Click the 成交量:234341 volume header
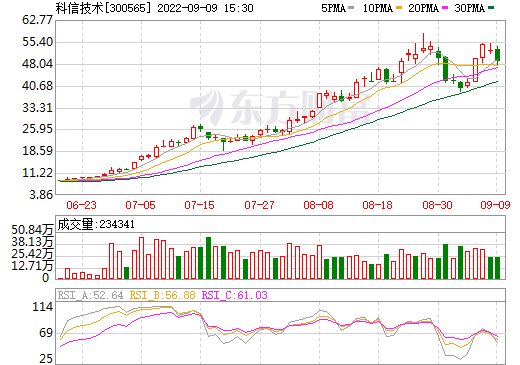 [96, 224]
